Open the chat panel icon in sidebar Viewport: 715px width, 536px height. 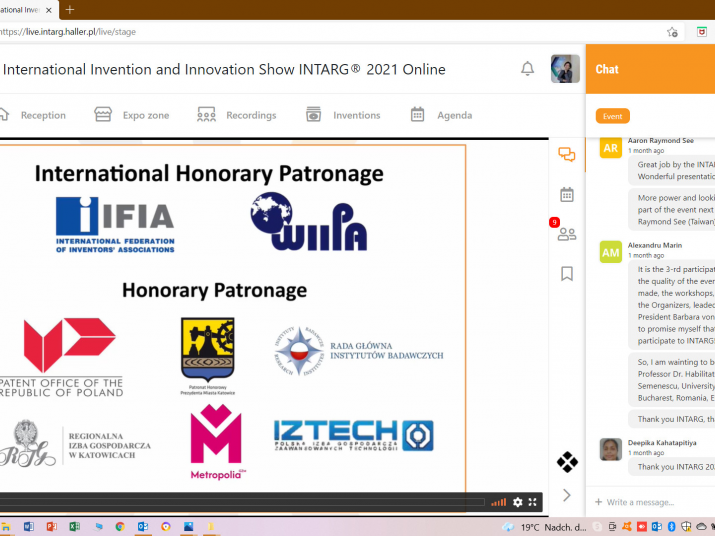pos(567,155)
